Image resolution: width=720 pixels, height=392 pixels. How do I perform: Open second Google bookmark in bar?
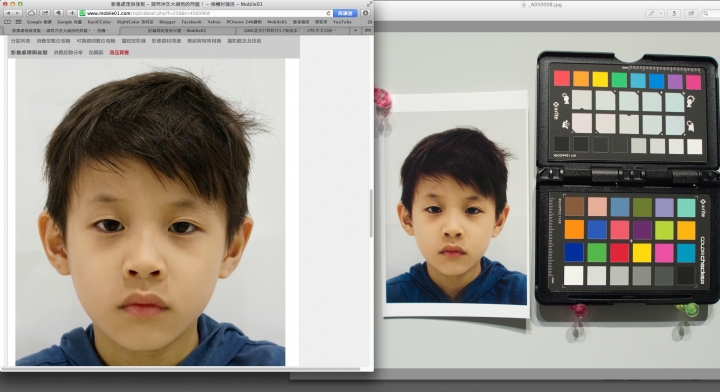tap(69, 22)
